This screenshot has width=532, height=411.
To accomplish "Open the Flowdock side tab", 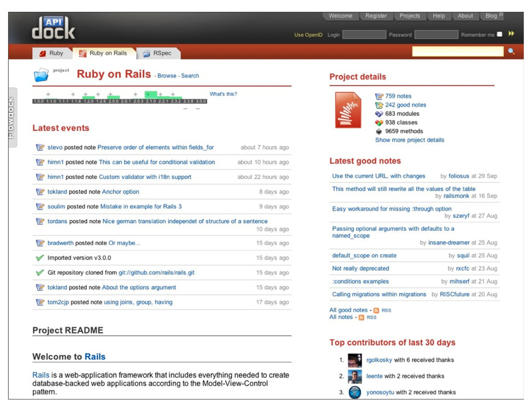I will coord(12,117).
